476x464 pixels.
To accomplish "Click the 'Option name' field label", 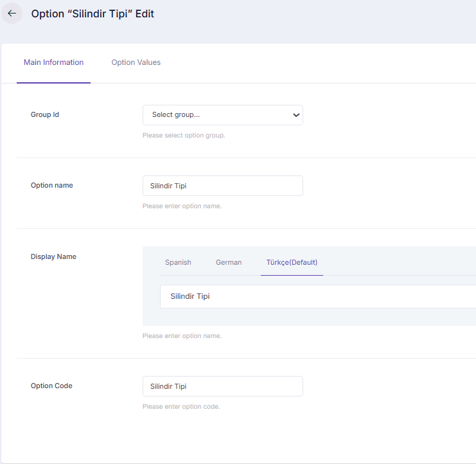I will [52, 185].
